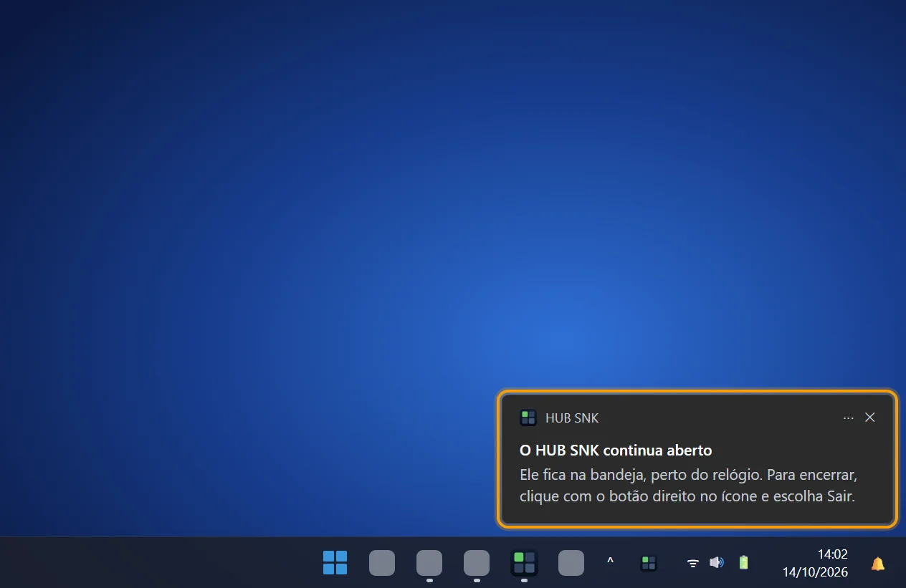Click the "HUB SNK" app name in the notification
This screenshot has height=588, width=906.
(x=572, y=418)
